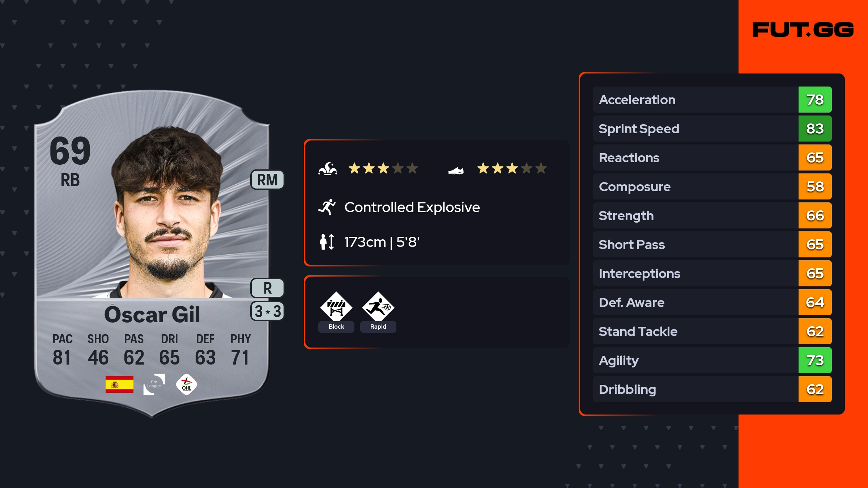Click the 69 overall rating
This screenshot has width=868, height=488.
[70, 151]
